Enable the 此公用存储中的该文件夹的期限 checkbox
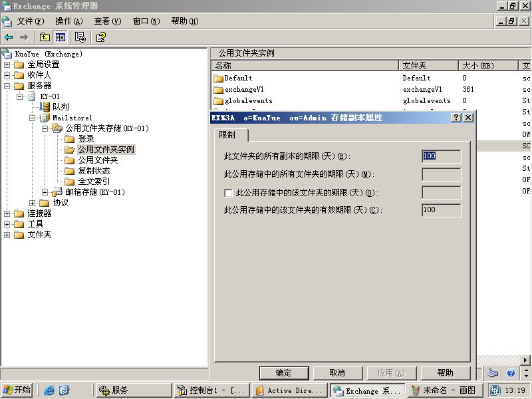532x399 pixels. tap(228, 193)
